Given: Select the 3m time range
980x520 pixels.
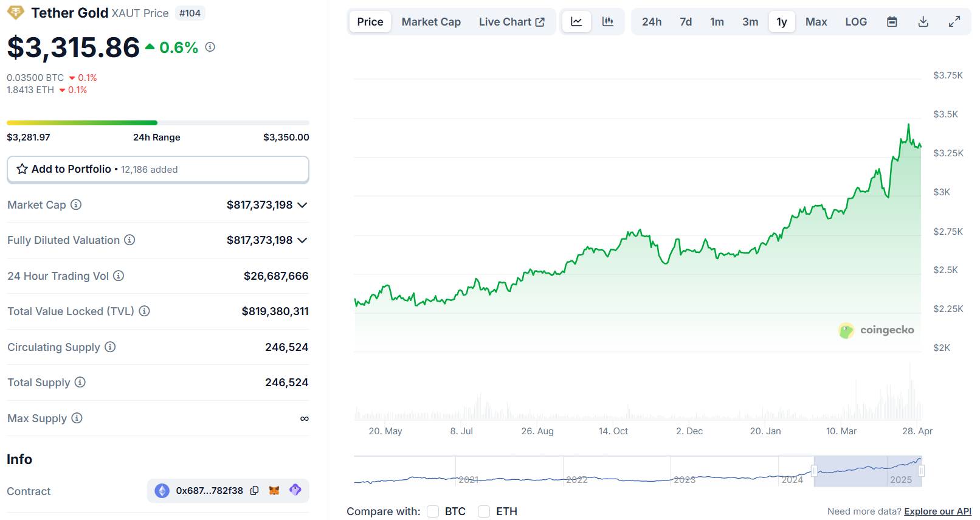Looking at the screenshot, I should [x=750, y=22].
